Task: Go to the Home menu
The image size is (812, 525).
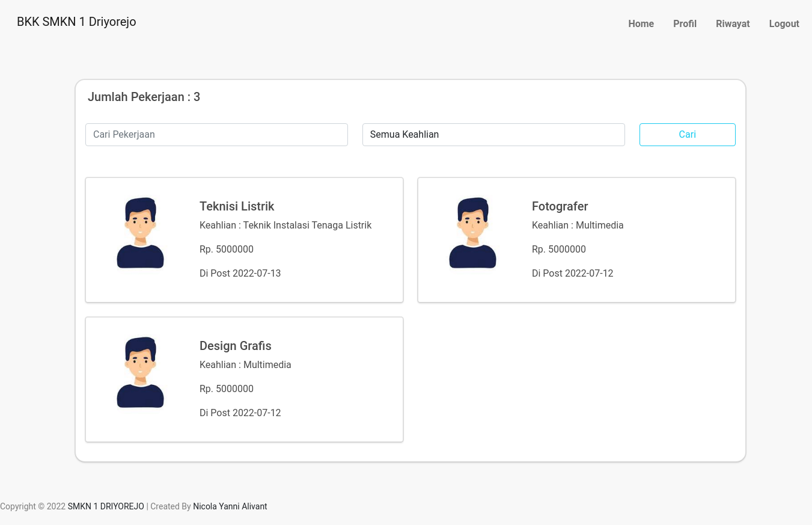Action: click(x=641, y=24)
